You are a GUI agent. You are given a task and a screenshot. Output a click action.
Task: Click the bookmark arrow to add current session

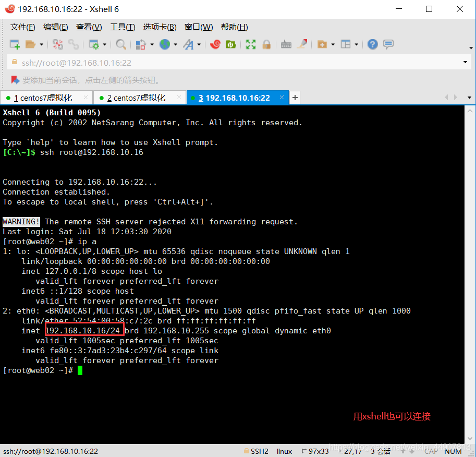tap(15, 80)
